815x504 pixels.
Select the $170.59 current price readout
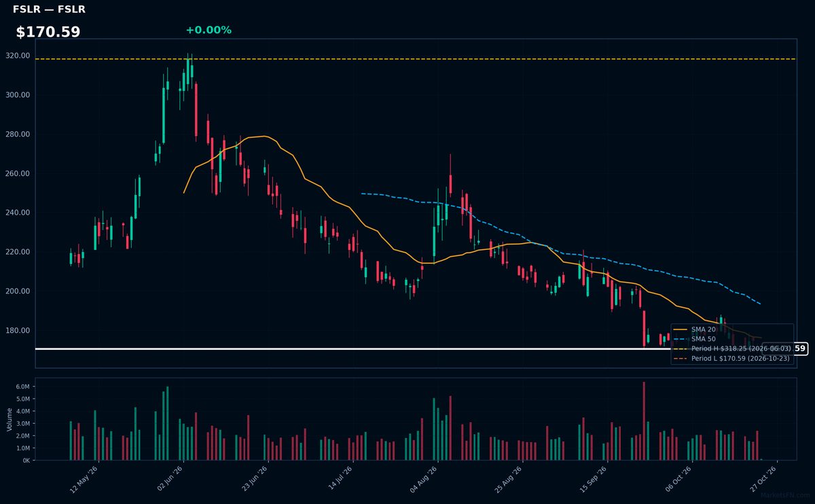point(48,32)
